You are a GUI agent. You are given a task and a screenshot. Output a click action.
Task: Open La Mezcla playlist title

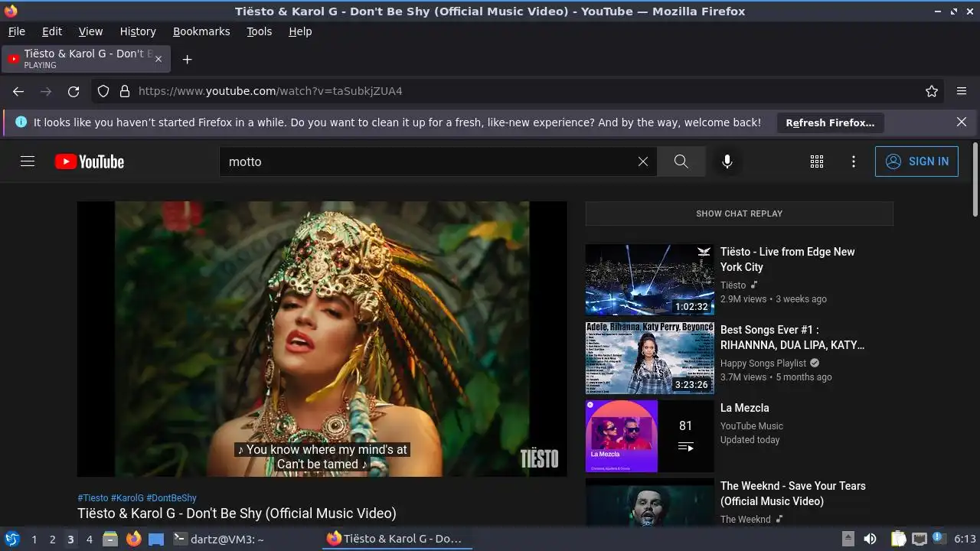click(x=745, y=408)
